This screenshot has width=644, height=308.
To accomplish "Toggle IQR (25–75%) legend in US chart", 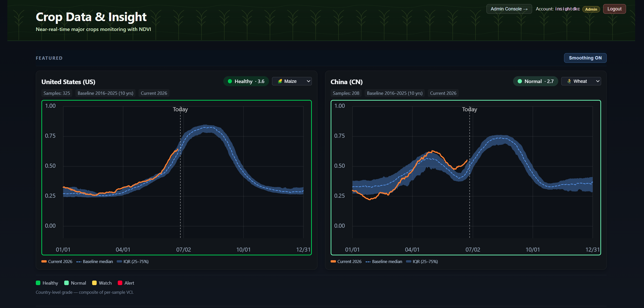I will [133, 262].
